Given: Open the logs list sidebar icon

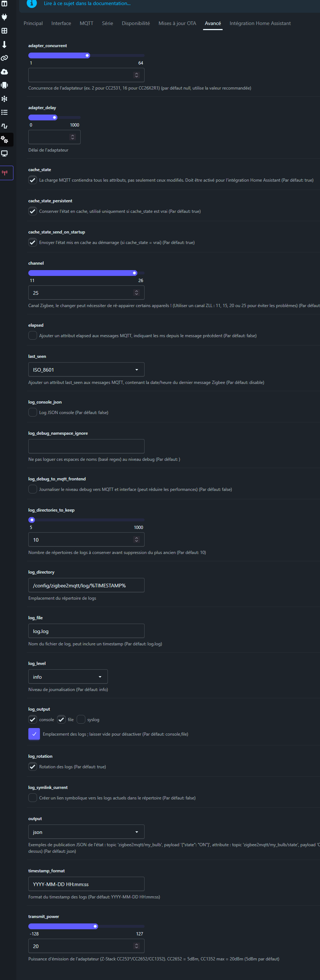Looking at the screenshot, I should 5,113.
